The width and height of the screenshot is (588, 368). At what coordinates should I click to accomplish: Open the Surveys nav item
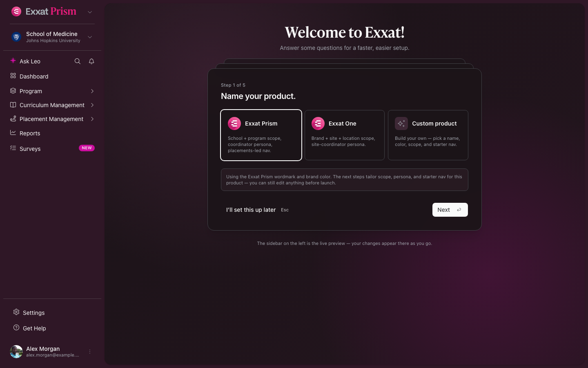tap(30, 149)
